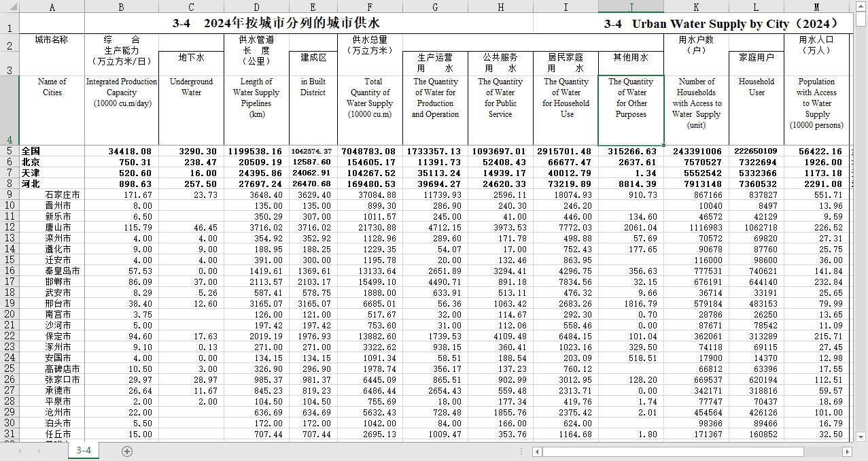Click horizontal scrollbar right arrow
Image resolution: width=868 pixels, height=461 pixels.
coord(847,451)
